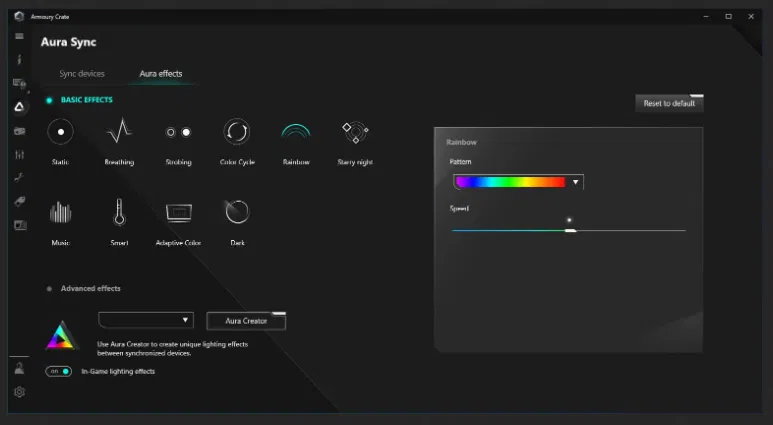The height and width of the screenshot is (425, 773).
Task: Open the Devices icon in sidebar
Action: (x=19, y=83)
